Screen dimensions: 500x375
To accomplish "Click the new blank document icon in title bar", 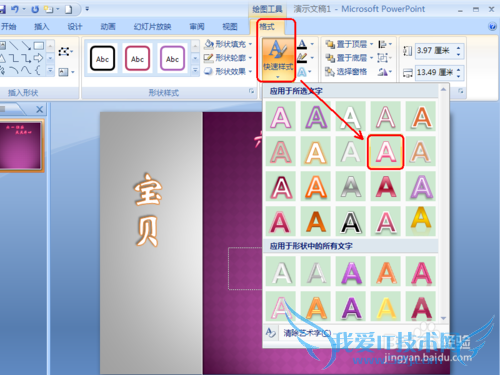I will pyautogui.click(x=69, y=9).
